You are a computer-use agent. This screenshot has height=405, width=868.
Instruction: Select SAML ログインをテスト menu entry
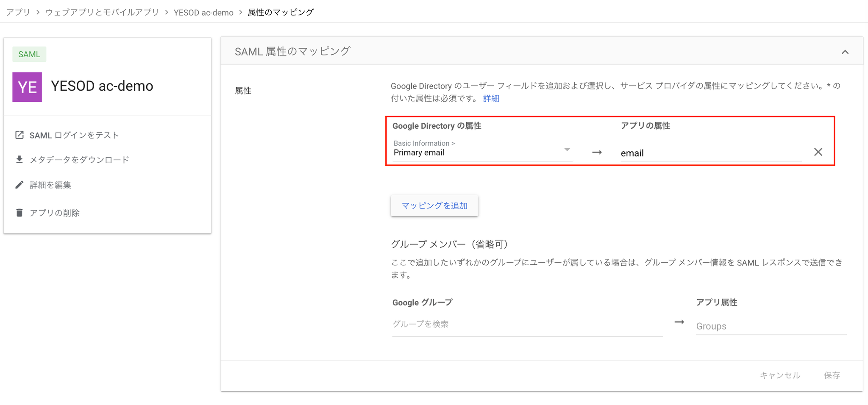click(74, 135)
